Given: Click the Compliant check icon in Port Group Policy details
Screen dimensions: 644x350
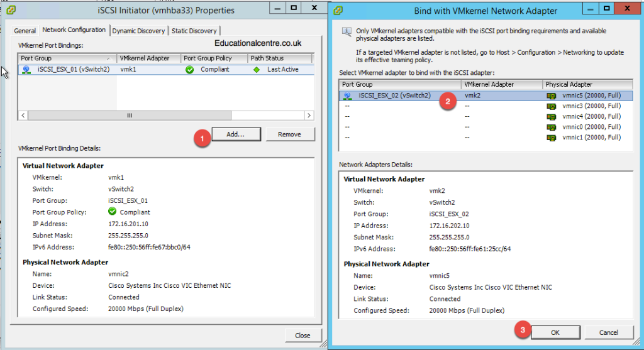Looking at the screenshot, I should coord(112,211).
